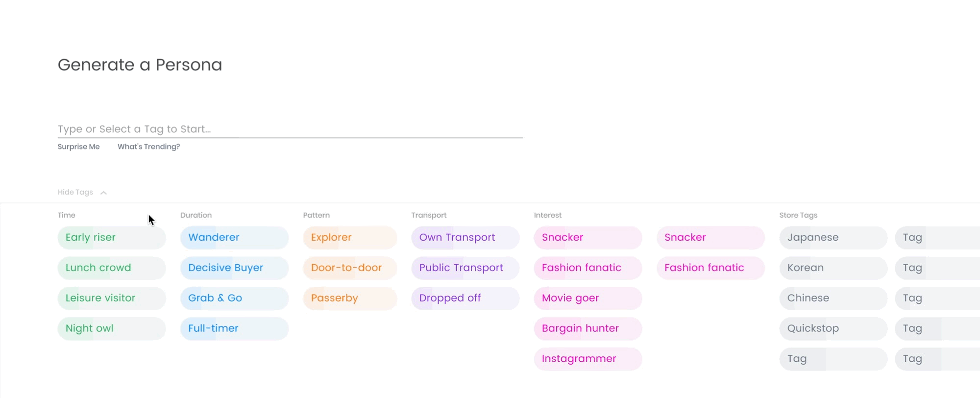Select the Explorer pattern tag
This screenshot has height=398, width=980.
pyautogui.click(x=350, y=238)
